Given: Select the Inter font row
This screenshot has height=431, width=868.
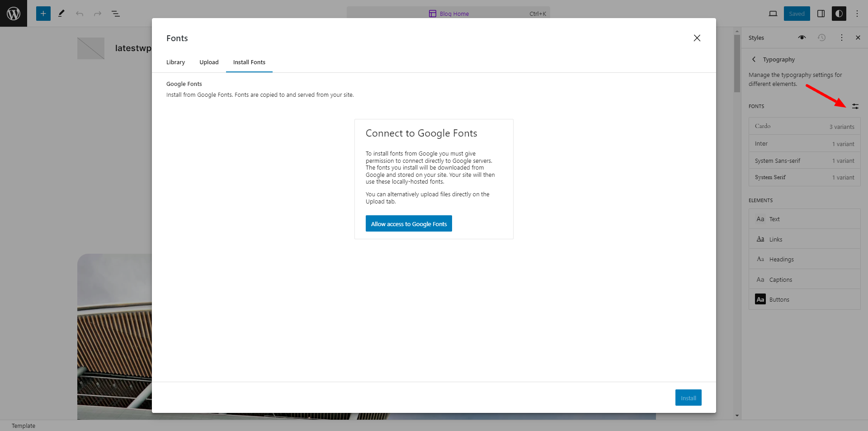Looking at the screenshot, I should (804, 143).
